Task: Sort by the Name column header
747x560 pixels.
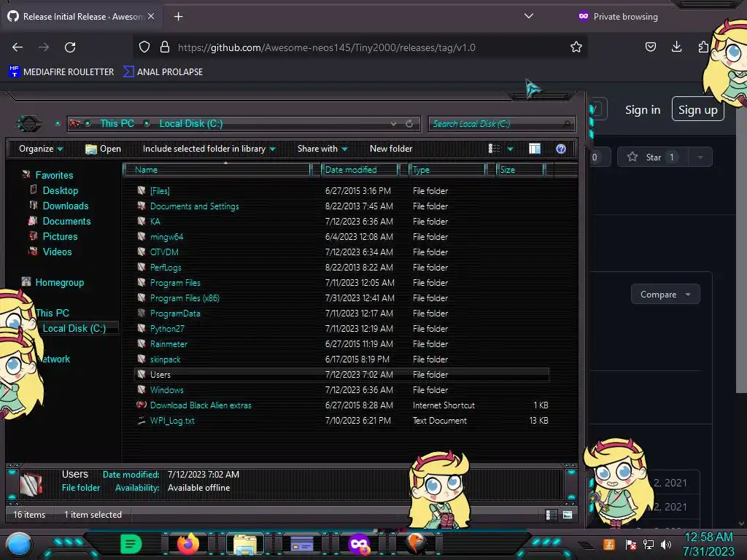Action: coord(217,170)
